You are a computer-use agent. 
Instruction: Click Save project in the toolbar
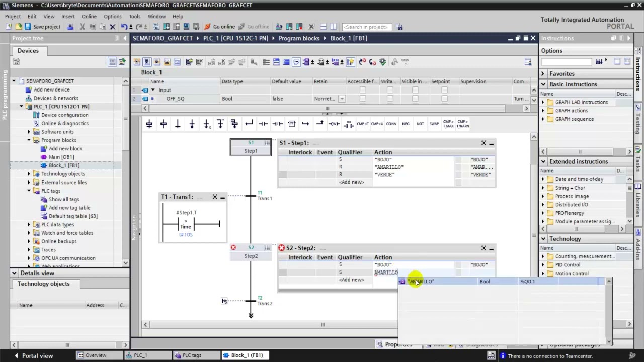click(x=42, y=27)
